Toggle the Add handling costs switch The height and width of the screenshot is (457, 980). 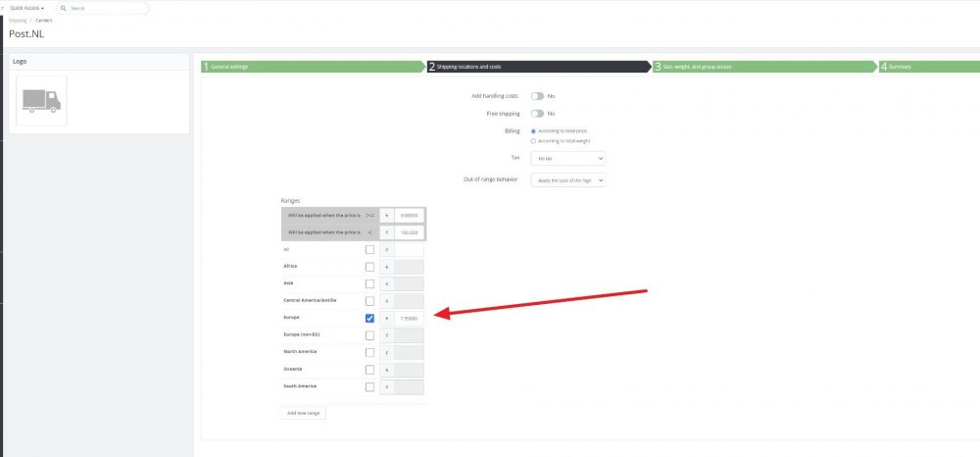tap(537, 96)
